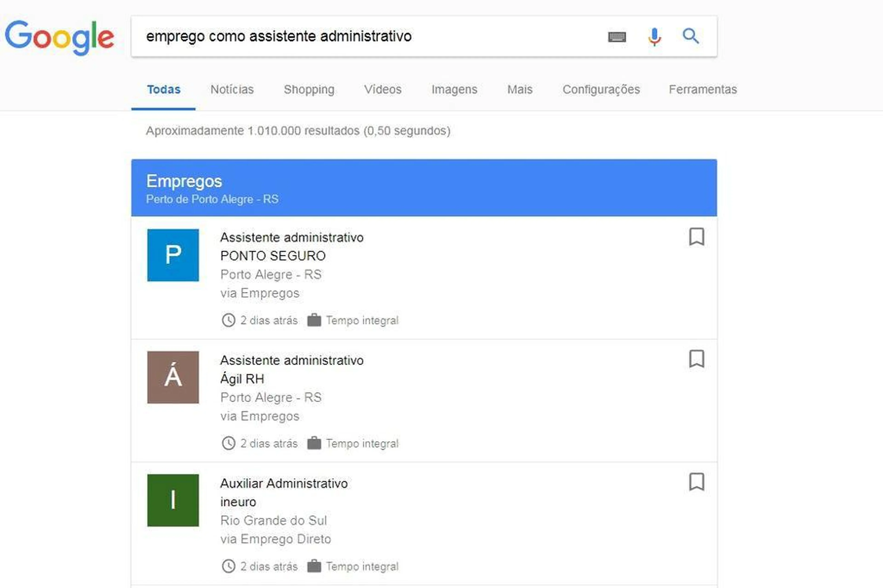Click Porto Alegre - RS under Ágil RH
Viewport: 883px width, 588px height.
[271, 397]
